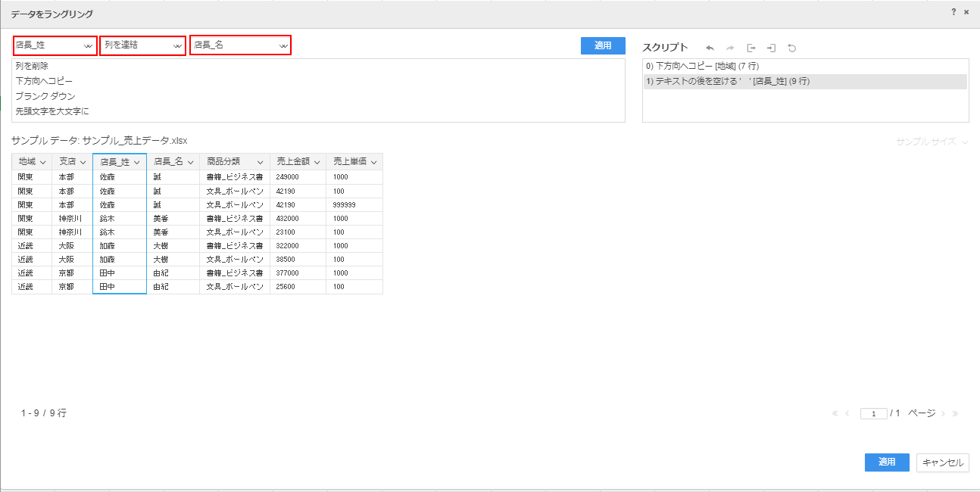
Task: Reset the script with the circular arrow icon
Action: pos(792,48)
